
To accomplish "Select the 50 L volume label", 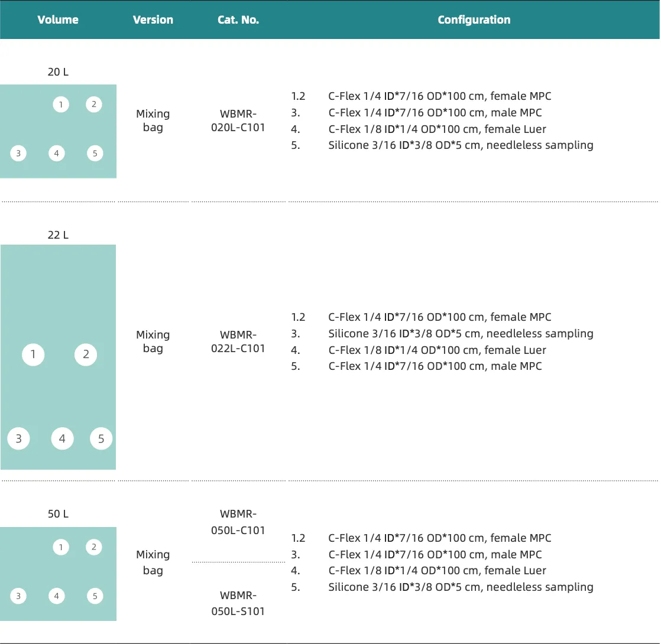I will (x=58, y=514).
